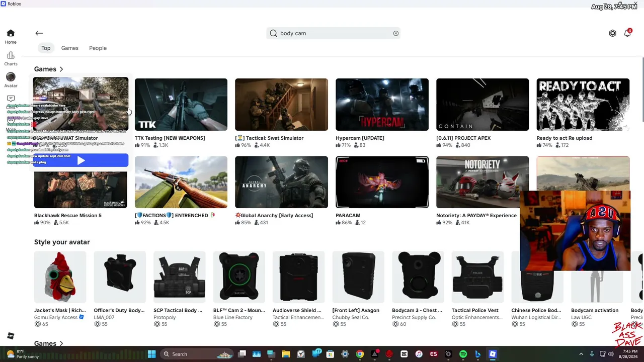Open the TTK Testing game thumbnail
The image size is (644, 362).
pos(181,105)
